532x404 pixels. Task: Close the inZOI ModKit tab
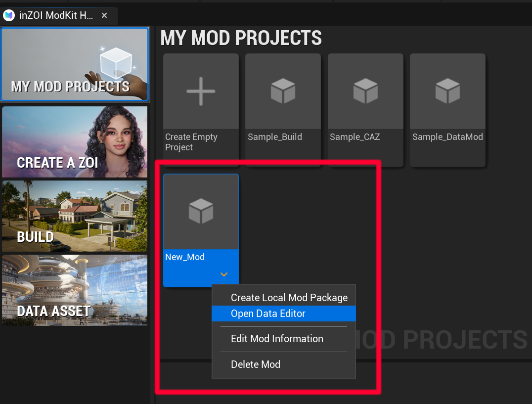[104, 15]
